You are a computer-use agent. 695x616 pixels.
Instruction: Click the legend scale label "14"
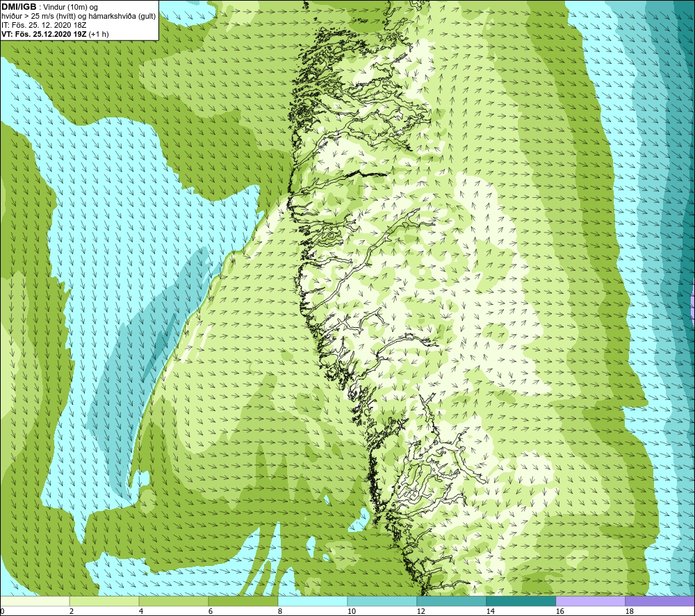pyautogui.click(x=490, y=612)
